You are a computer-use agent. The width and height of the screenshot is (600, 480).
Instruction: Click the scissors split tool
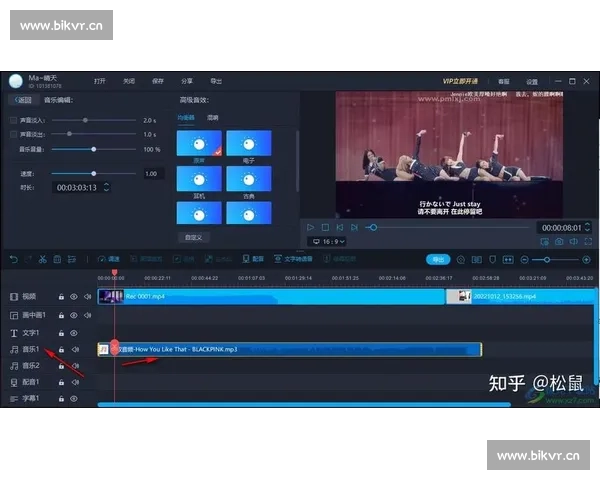[x=42, y=260]
